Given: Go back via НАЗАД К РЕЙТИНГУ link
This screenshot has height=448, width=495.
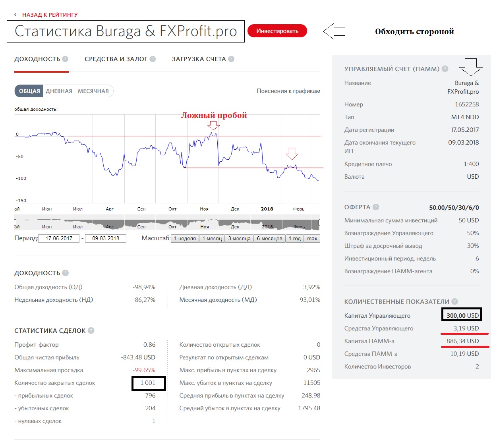Looking at the screenshot, I should click(x=50, y=15).
